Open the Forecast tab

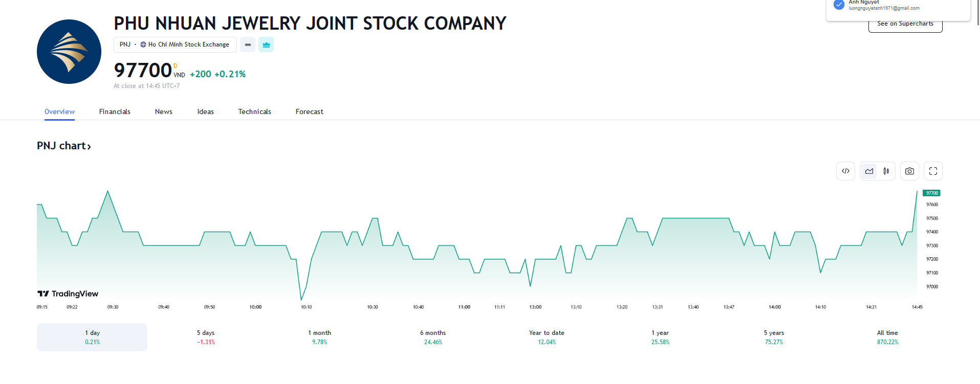310,111
